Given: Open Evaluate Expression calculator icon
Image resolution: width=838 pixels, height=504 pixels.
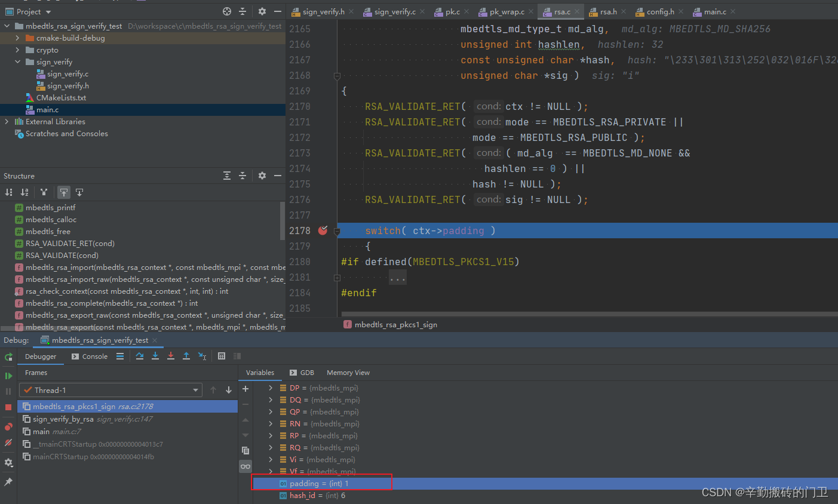Looking at the screenshot, I should click(222, 356).
